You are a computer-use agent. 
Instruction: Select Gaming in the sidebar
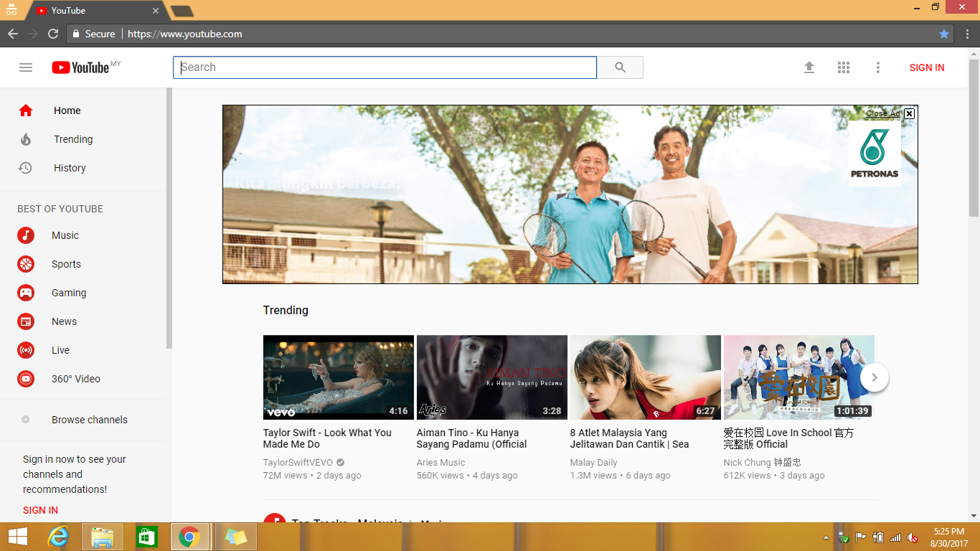tap(69, 293)
